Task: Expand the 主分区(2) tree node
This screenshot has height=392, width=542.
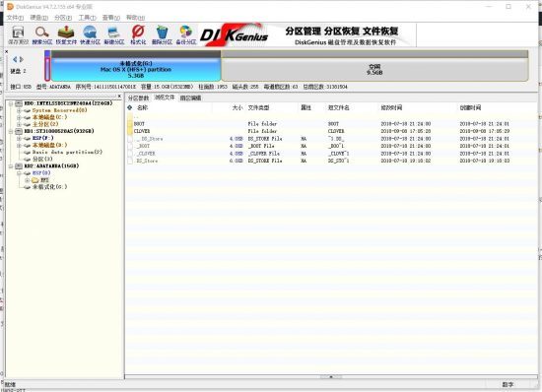Action: (19, 124)
